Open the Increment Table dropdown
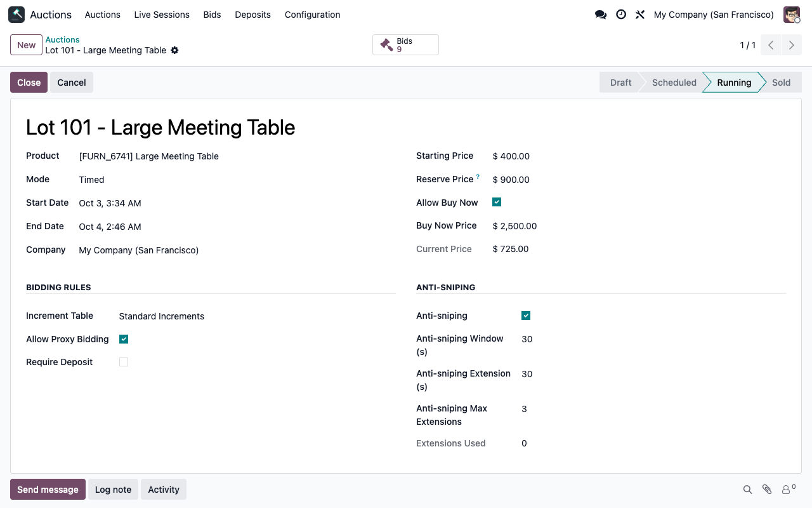 tap(257, 316)
